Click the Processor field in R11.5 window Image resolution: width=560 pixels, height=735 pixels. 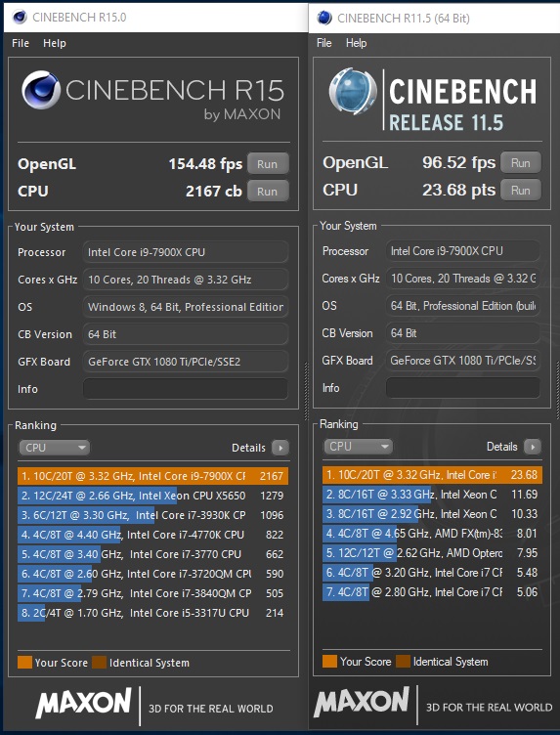[x=462, y=251]
